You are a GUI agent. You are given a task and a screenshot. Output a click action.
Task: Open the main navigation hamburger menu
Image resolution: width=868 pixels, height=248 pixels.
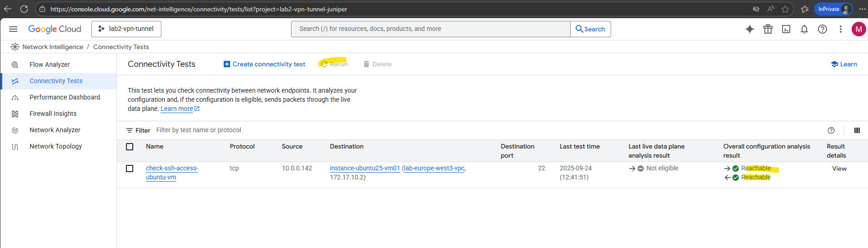pyautogui.click(x=13, y=29)
